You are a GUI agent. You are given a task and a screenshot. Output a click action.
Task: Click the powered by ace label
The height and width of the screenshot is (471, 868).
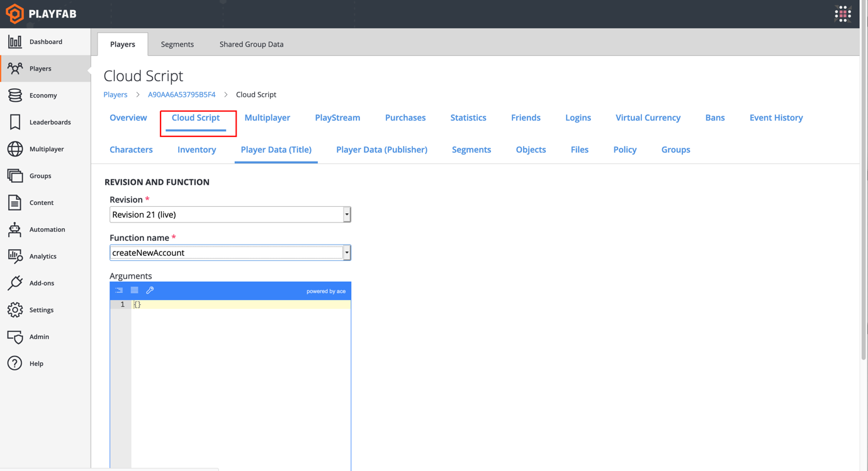pyautogui.click(x=326, y=291)
